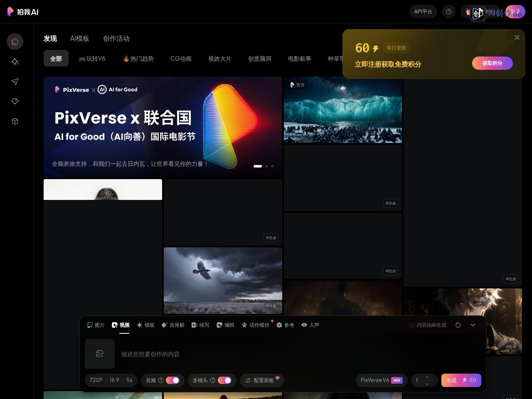Select the 人声 voice tab
Viewport: 532px width, 399px height.
click(x=310, y=325)
